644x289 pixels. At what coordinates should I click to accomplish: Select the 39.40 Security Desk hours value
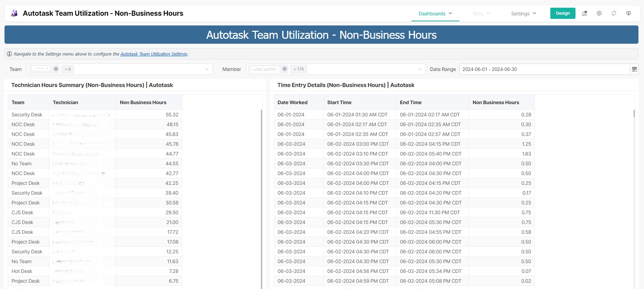point(149,193)
